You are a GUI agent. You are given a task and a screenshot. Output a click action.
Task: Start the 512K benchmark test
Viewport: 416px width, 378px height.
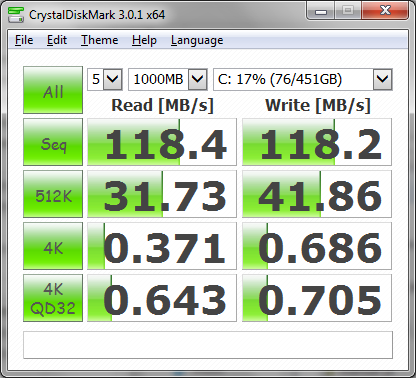[x=53, y=194]
